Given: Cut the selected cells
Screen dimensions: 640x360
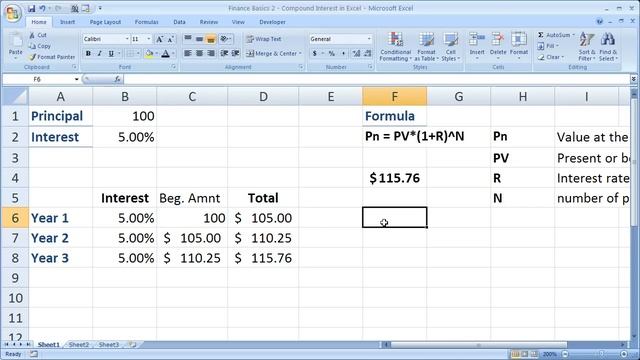Looking at the screenshot, I should point(38,35).
